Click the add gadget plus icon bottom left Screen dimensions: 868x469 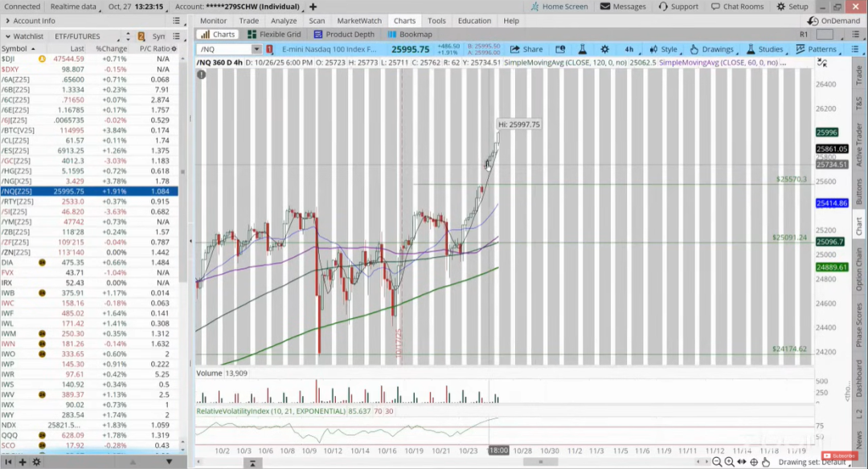[x=23, y=462]
